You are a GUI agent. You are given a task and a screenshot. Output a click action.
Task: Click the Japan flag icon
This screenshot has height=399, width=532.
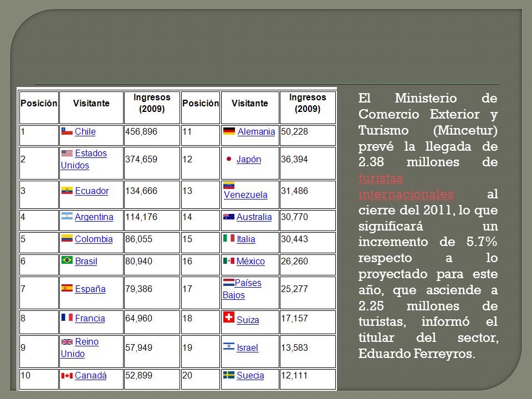(229, 158)
